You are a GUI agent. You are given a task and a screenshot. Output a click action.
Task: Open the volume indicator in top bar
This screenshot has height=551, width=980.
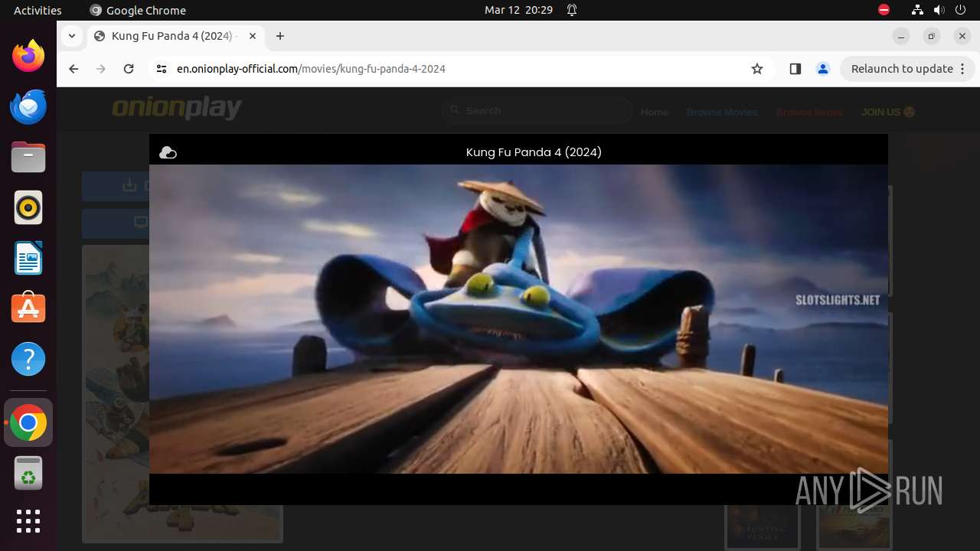939,10
